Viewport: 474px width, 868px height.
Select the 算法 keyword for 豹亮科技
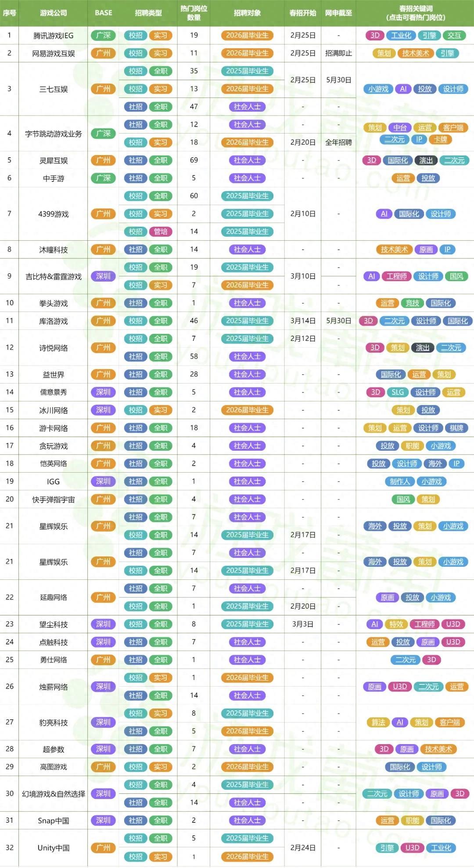(378, 722)
